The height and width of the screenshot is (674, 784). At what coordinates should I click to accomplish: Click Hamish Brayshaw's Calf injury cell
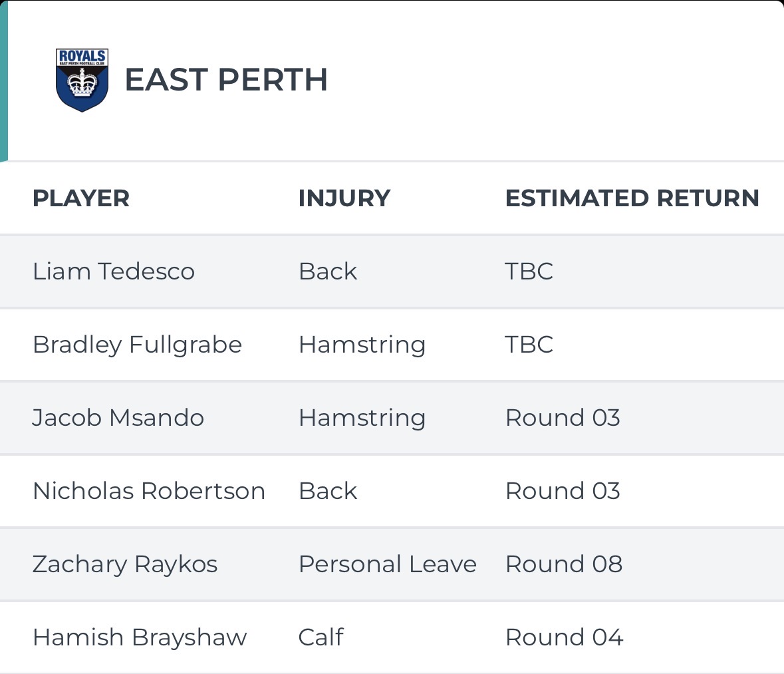[x=321, y=637]
